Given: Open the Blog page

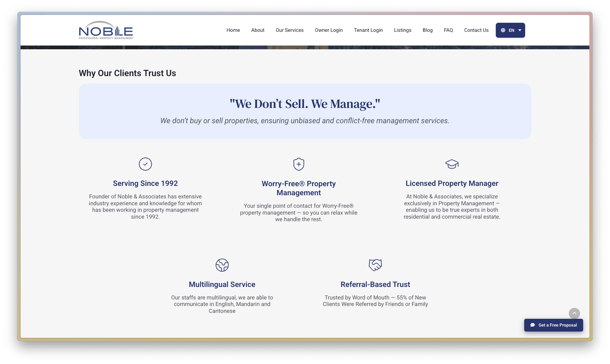Looking at the screenshot, I should coord(427,30).
